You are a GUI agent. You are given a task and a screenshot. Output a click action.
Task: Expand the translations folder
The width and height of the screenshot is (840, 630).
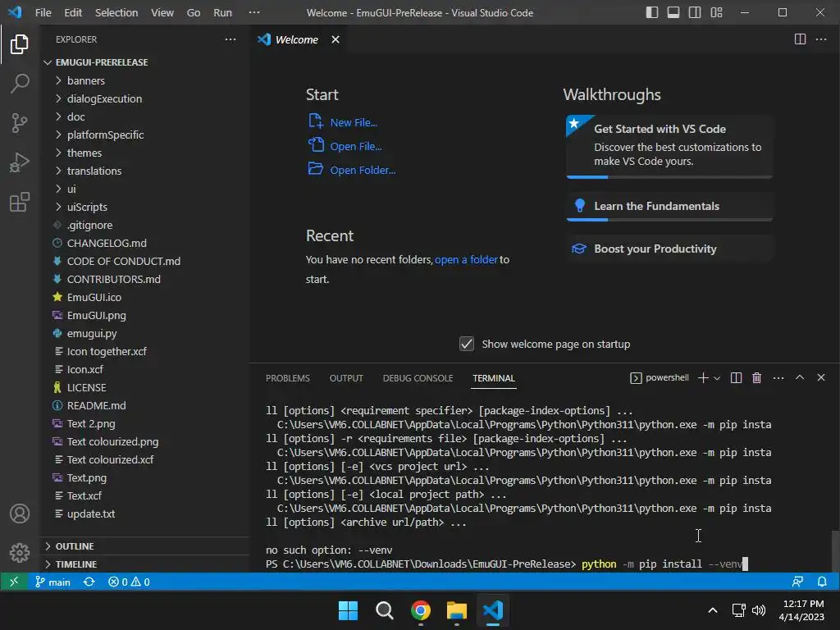[x=144, y=171]
